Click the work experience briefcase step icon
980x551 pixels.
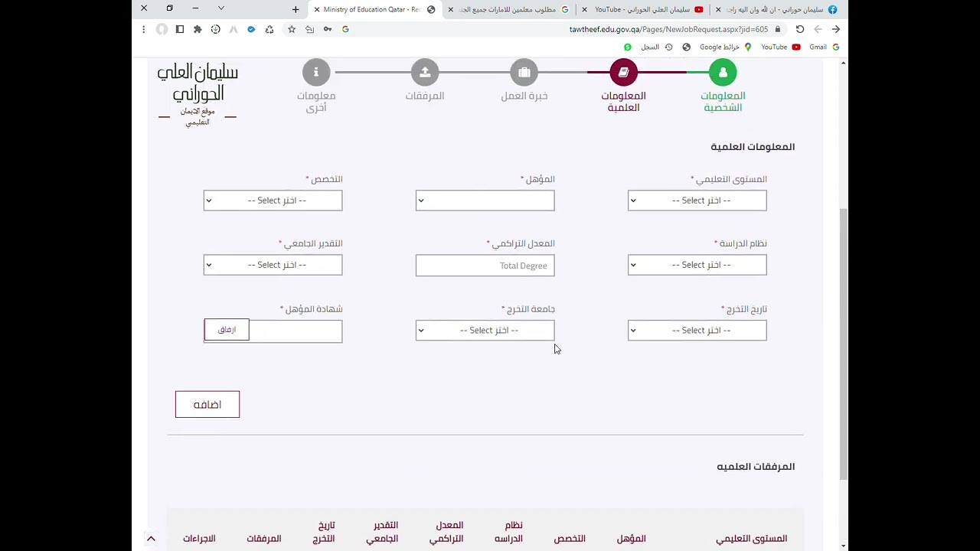pyautogui.click(x=524, y=72)
